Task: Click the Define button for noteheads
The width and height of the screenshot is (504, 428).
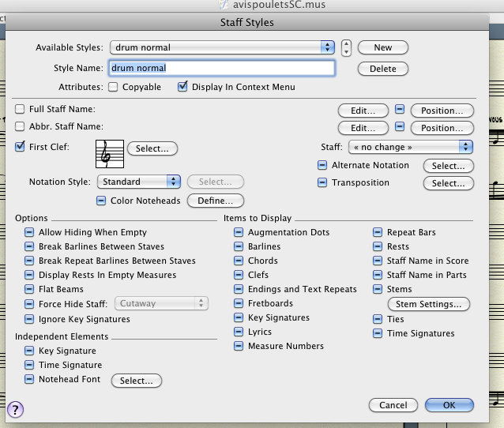Action: click(216, 201)
